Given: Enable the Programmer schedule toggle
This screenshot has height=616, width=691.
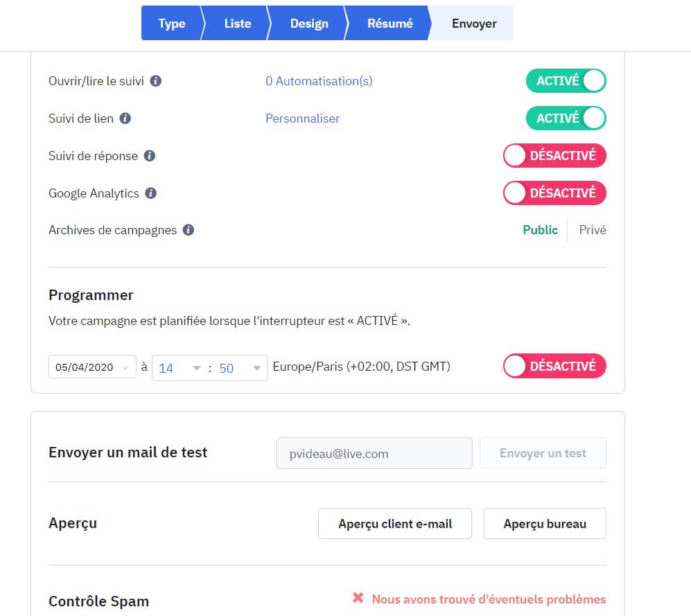Looking at the screenshot, I should 554,366.
